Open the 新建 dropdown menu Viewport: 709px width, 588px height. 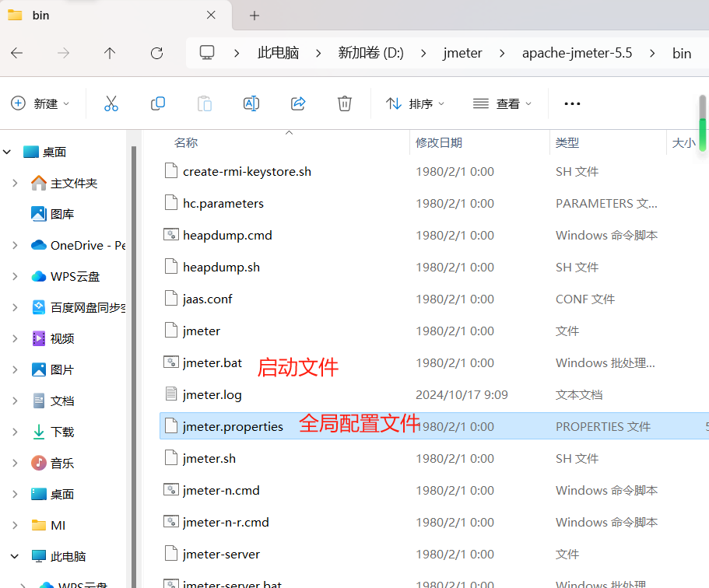(40, 103)
